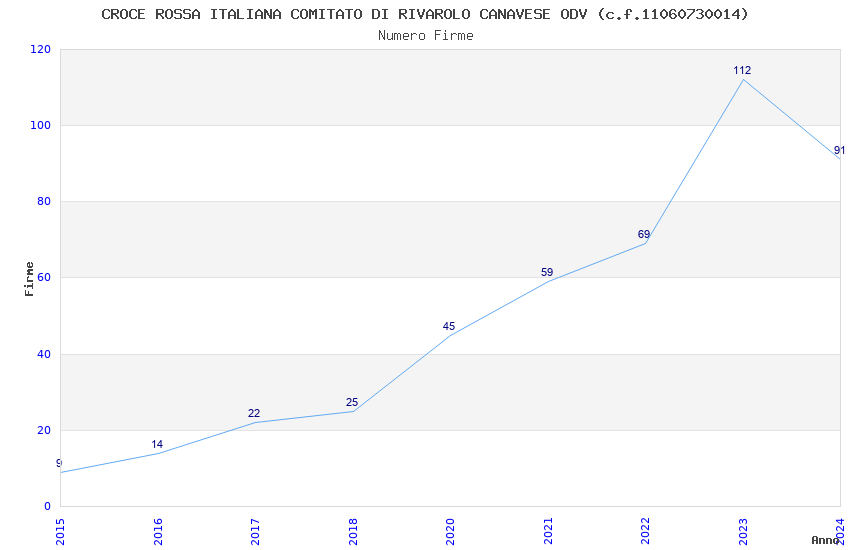Click the y-axis value 0
Viewport: 850px width, 550px height.
coord(47,506)
